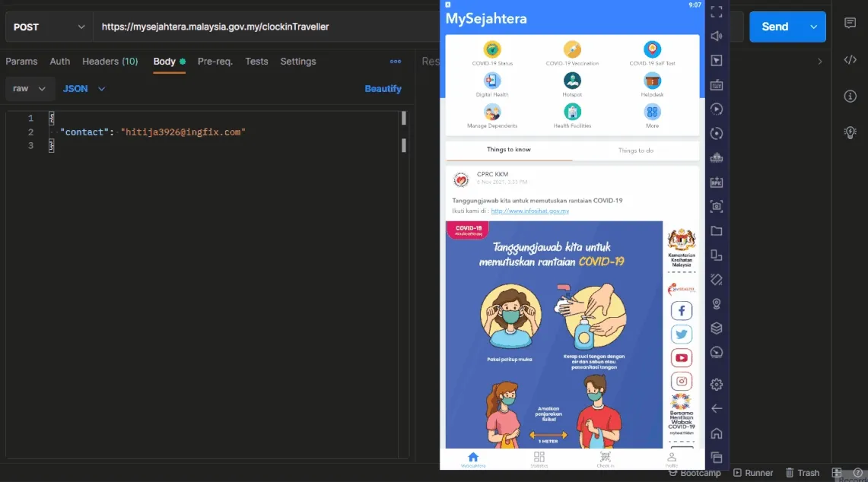Open COVID-19 Vaccination in MySejahtera

[572, 53]
